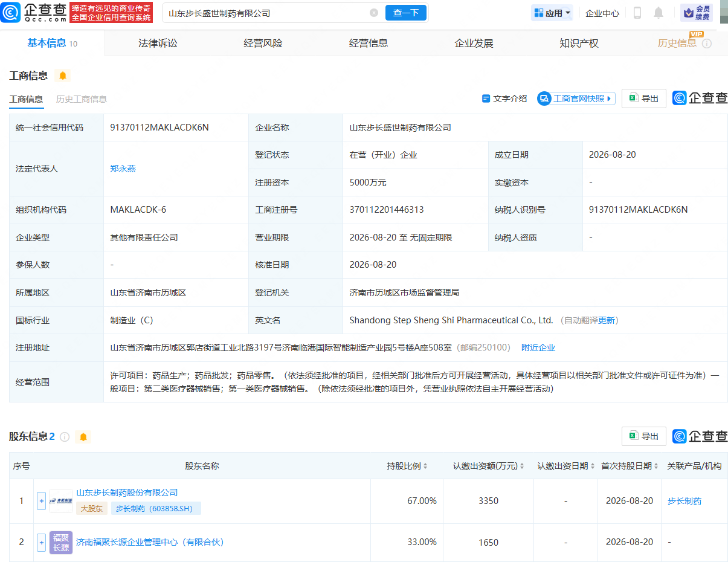Screen dimensions: 728x562
Task: Click 步长制药 (603858.SH) stock tag
Action: [x=155, y=508]
